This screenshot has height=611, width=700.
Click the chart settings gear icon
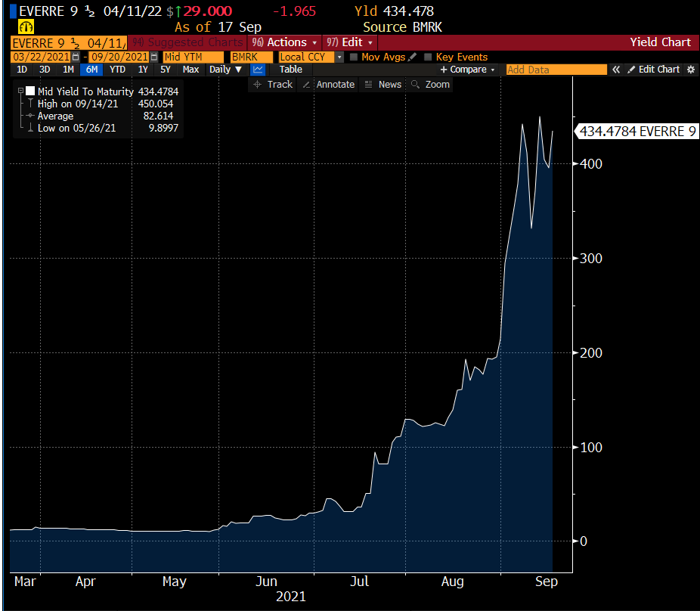691,70
